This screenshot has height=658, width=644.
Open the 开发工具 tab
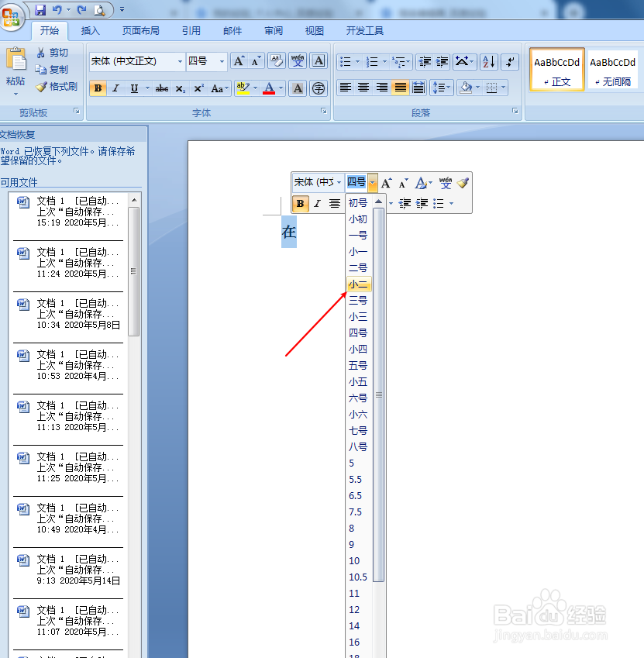pyautogui.click(x=364, y=31)
